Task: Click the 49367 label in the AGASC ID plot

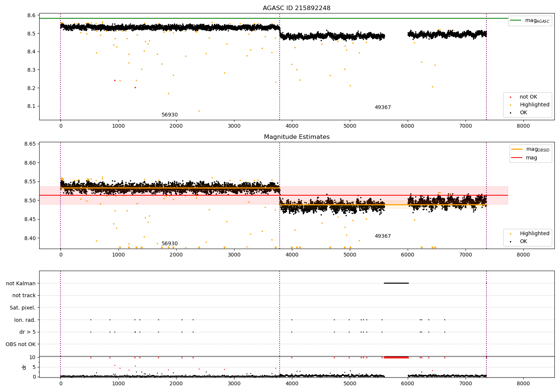Action: pyautogui.click(x=383, y=108)
